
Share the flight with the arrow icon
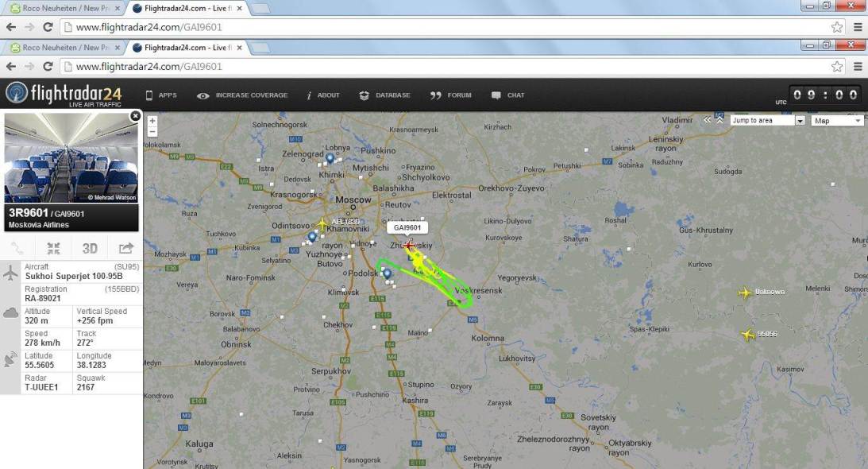pyautogui.click(x=126, y=248)
